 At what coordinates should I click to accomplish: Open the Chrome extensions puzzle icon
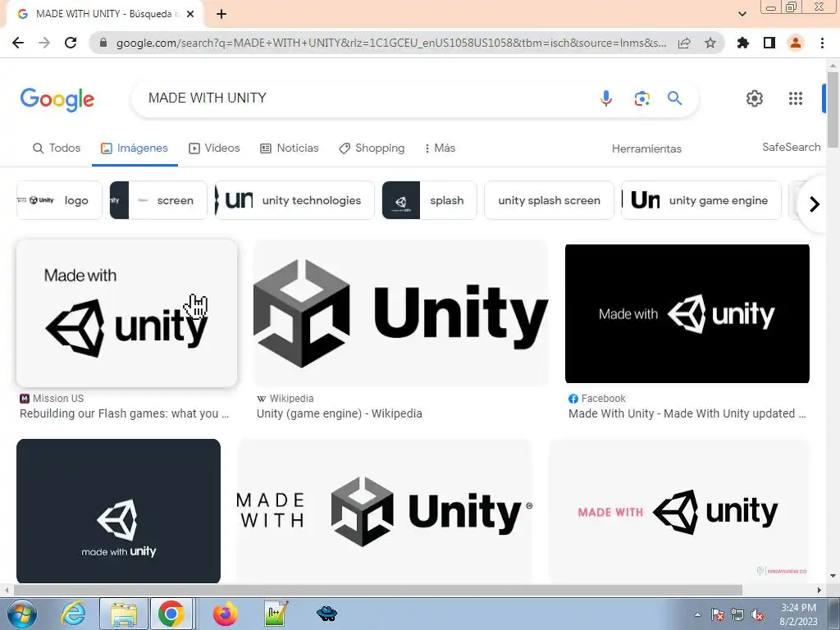(x=743, y=43)
